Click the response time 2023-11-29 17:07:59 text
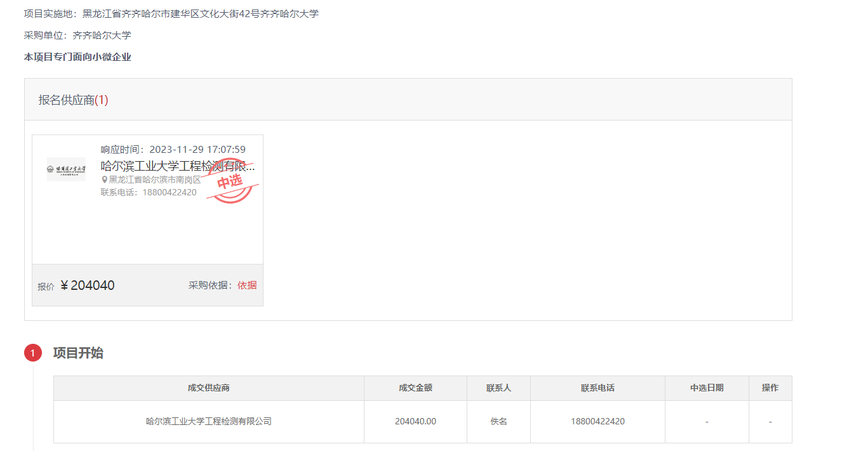This screenshot has height=451, width=868. [x=197, y=150]
